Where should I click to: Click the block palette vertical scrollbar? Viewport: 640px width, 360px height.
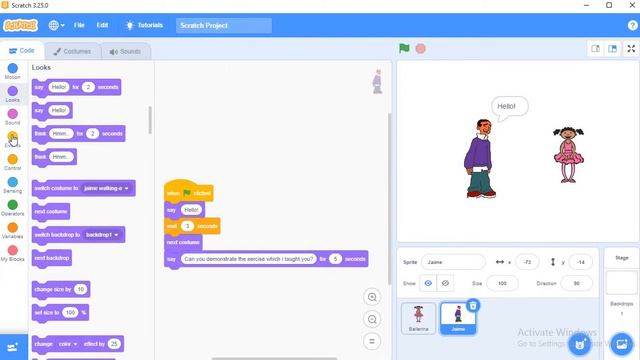[150, 120]
